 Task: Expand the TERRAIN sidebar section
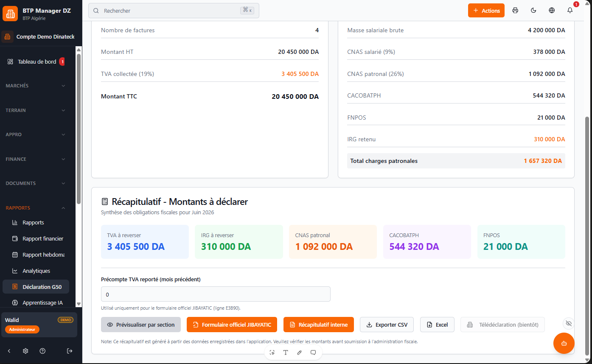(36, 110)
